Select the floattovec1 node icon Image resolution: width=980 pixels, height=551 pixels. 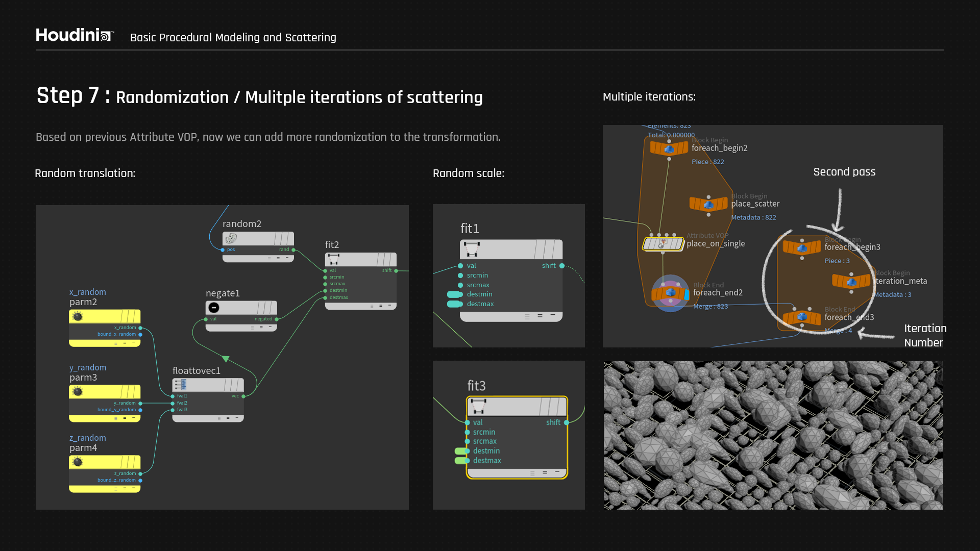click(181, 385)
